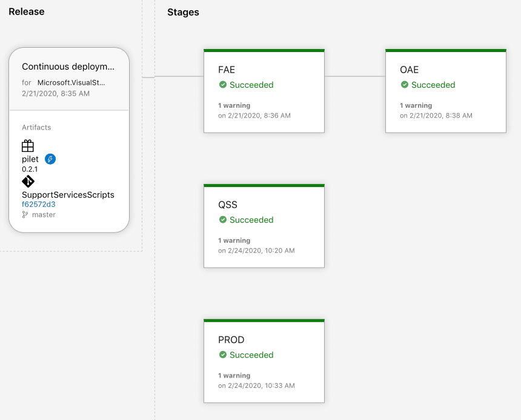View the 1 warning in FAE stage
This screenshot has width=521, height=420.
point(234,105)
